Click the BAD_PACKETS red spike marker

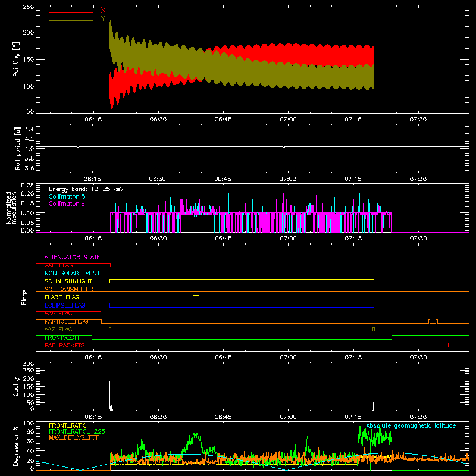click(x=449, y=345)
